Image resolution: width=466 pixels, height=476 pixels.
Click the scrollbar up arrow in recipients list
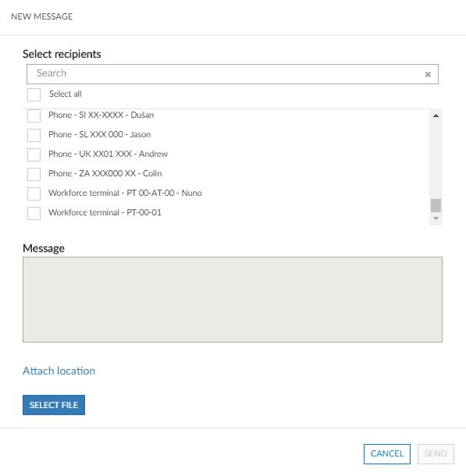tap(436, 115)
